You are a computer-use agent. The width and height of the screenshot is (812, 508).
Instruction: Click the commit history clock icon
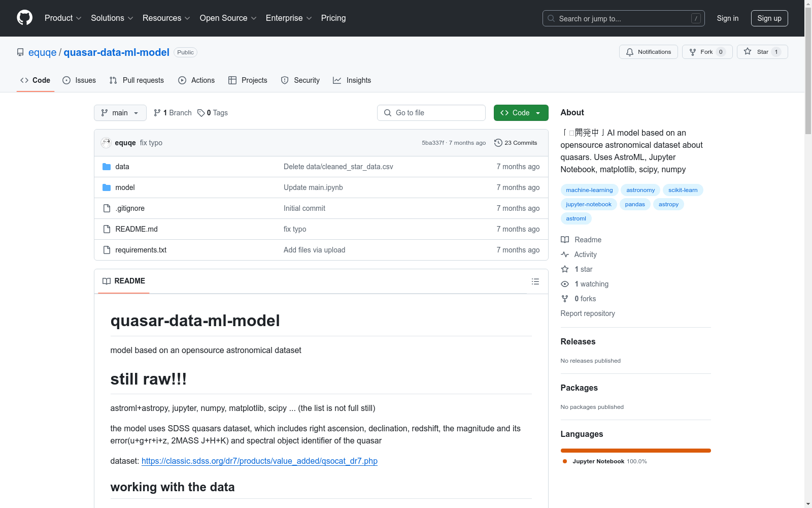(498, 143)
